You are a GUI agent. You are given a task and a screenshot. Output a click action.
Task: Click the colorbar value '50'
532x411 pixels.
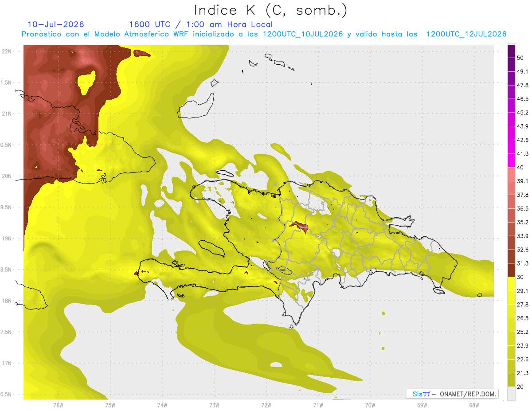(x=521, y=58)
